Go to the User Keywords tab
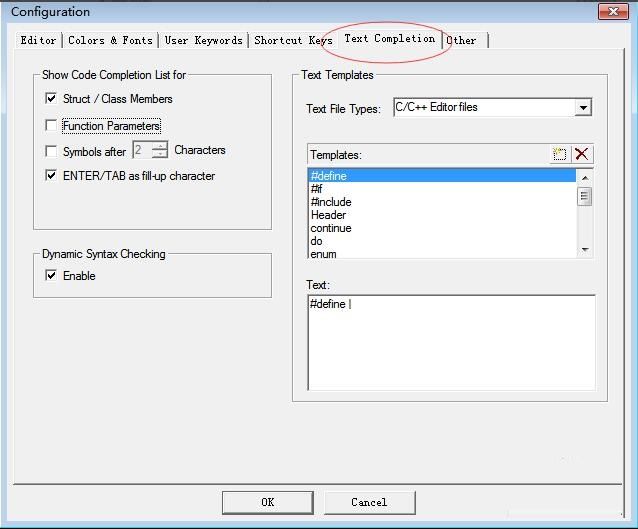The width and height of the screenshot is (638, 529). point(203,41)
